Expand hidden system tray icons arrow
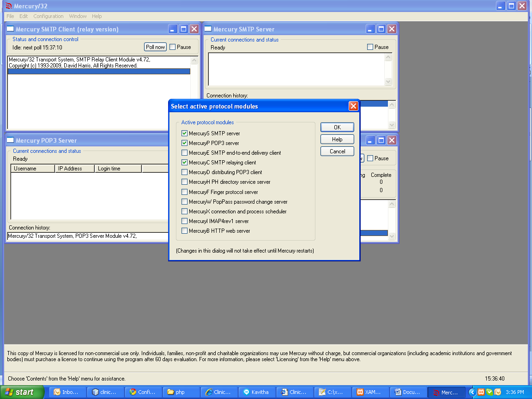The height and width of the screenshot is (399, 532). [472, 392]
